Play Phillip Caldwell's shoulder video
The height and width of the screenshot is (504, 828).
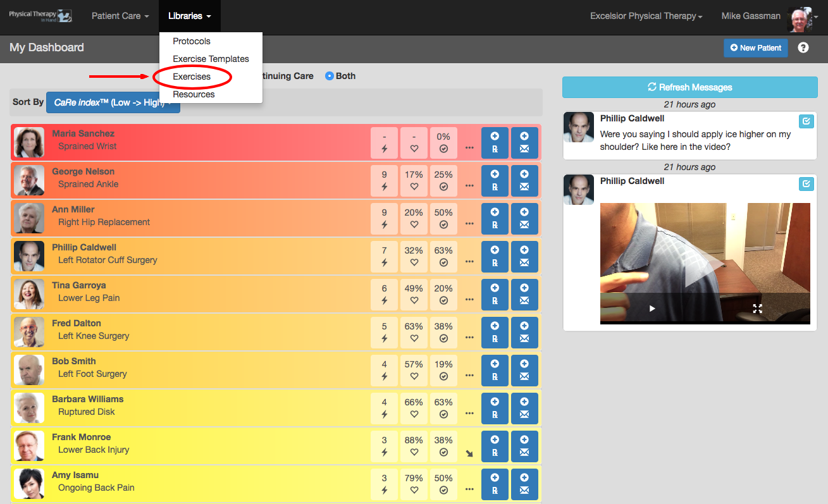[652, 309]
